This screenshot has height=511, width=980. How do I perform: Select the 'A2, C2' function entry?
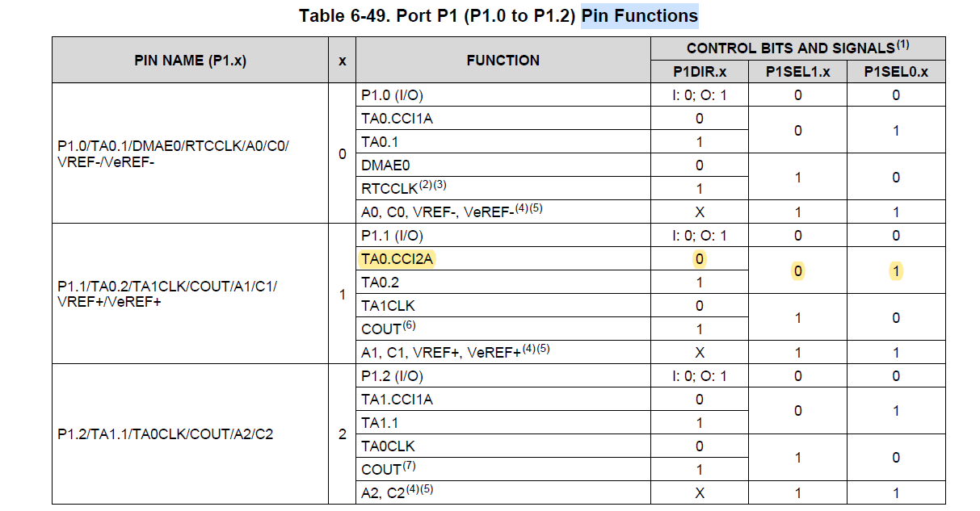(383, 493)
